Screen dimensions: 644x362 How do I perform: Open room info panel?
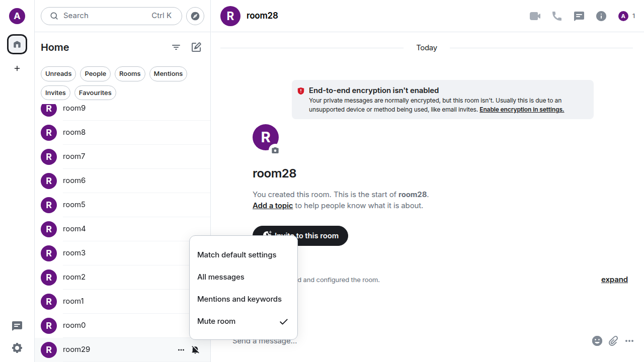point(601,16)
